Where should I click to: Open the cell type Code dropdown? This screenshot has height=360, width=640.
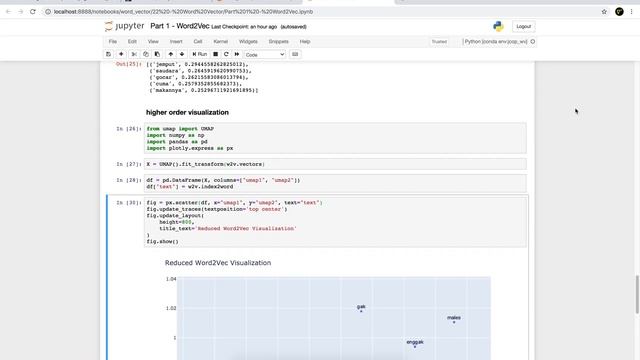(265, 55)
